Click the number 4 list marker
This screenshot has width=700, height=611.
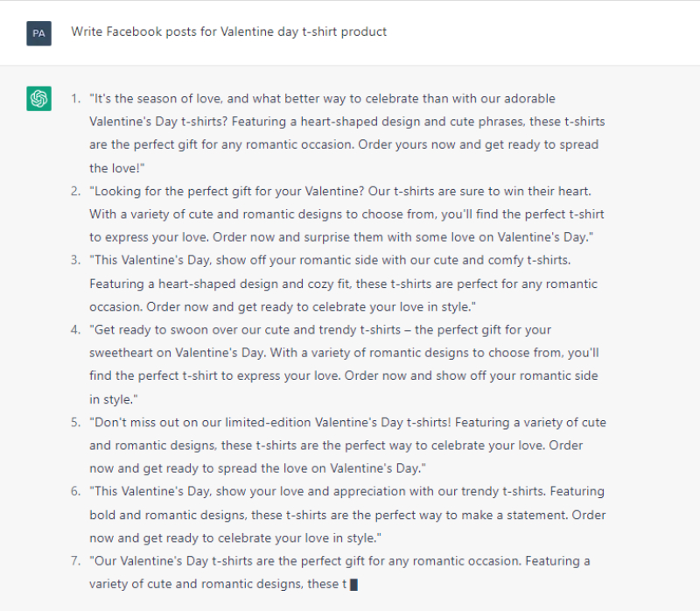coord(75,330)
